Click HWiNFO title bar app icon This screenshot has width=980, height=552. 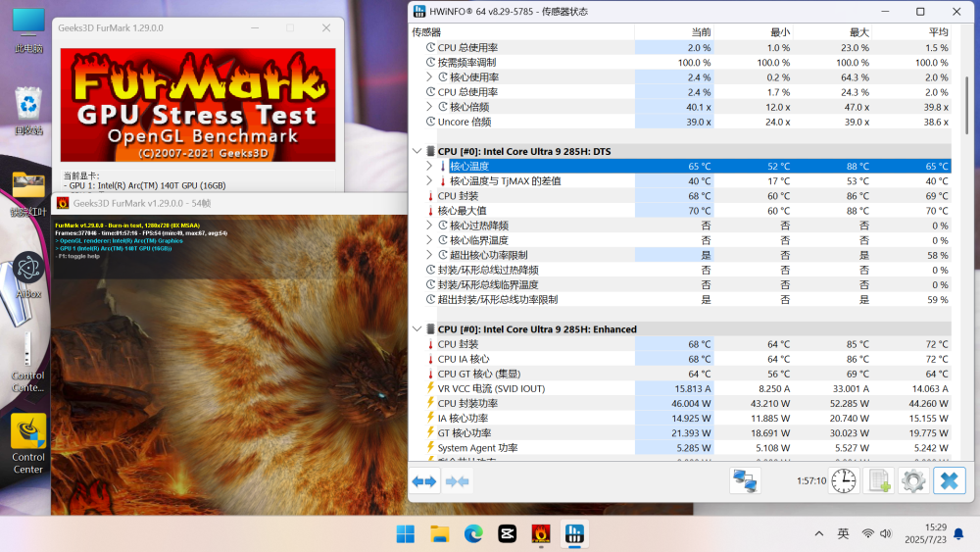click(x=419, y=11)
